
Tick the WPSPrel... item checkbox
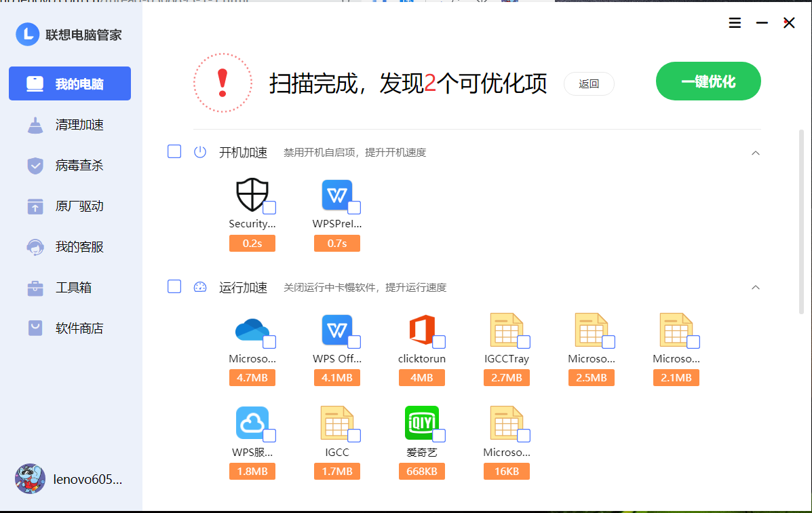[x=354, y=208]
